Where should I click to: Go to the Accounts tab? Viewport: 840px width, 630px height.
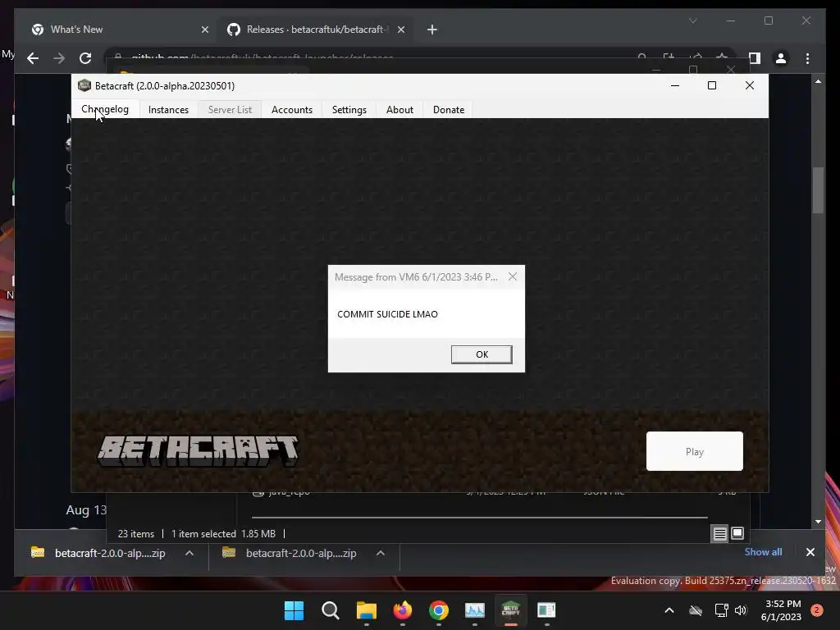coord(292,110)
